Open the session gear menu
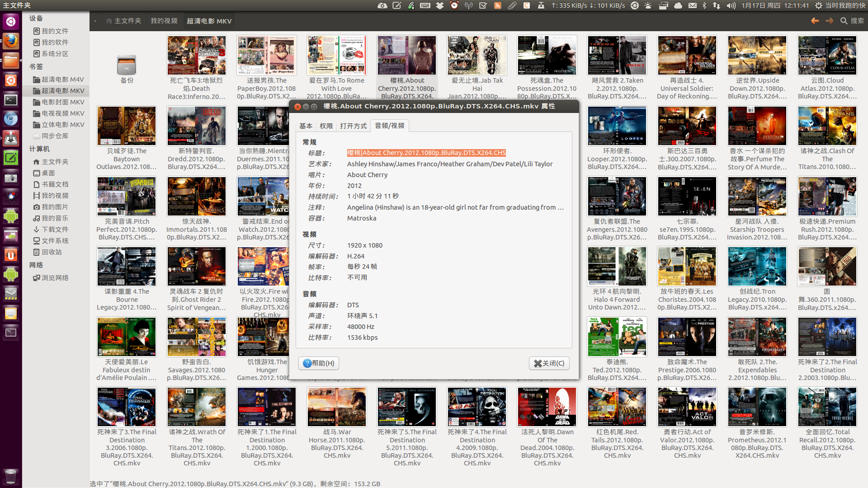The width and height of the screenshot is (868, 488). coord(819,5)
